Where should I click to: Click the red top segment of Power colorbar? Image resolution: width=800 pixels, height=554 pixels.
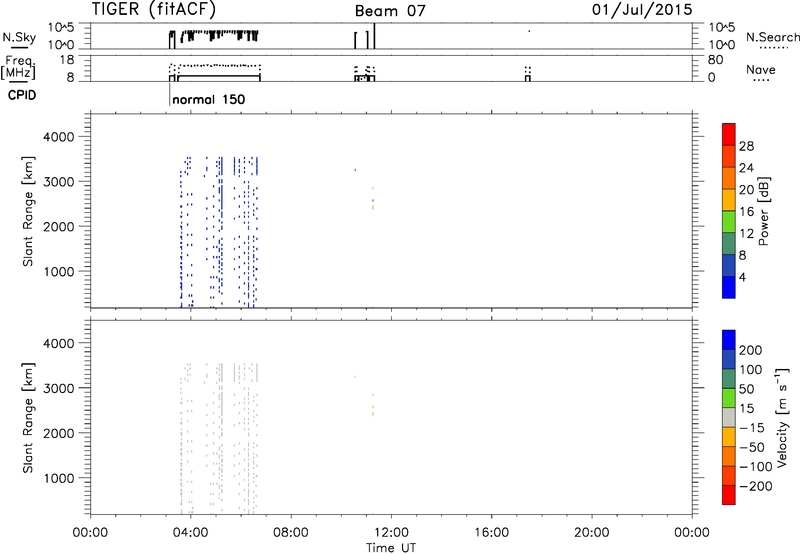[x=729, y=134]
